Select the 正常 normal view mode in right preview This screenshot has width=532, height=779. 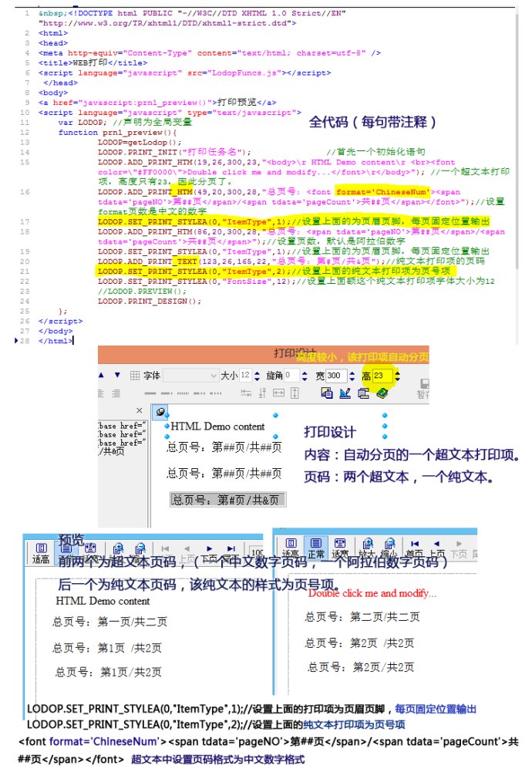tap(315, 546)
